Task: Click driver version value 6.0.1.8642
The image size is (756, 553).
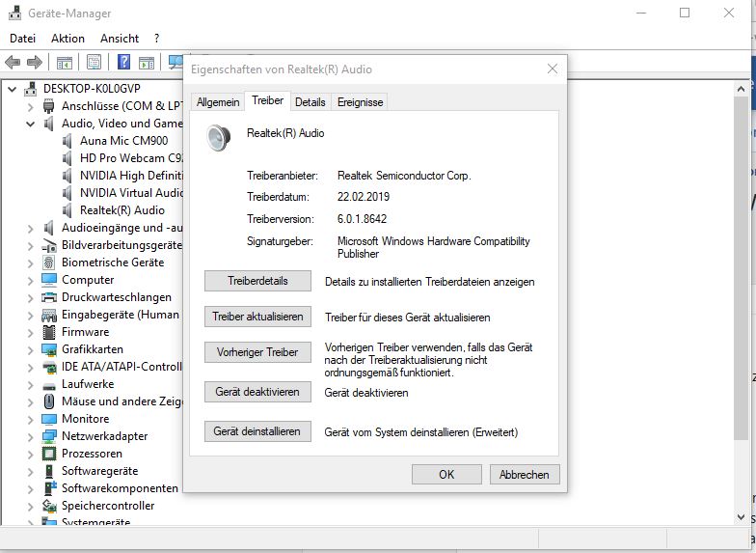Action: (x=363, y=219)
